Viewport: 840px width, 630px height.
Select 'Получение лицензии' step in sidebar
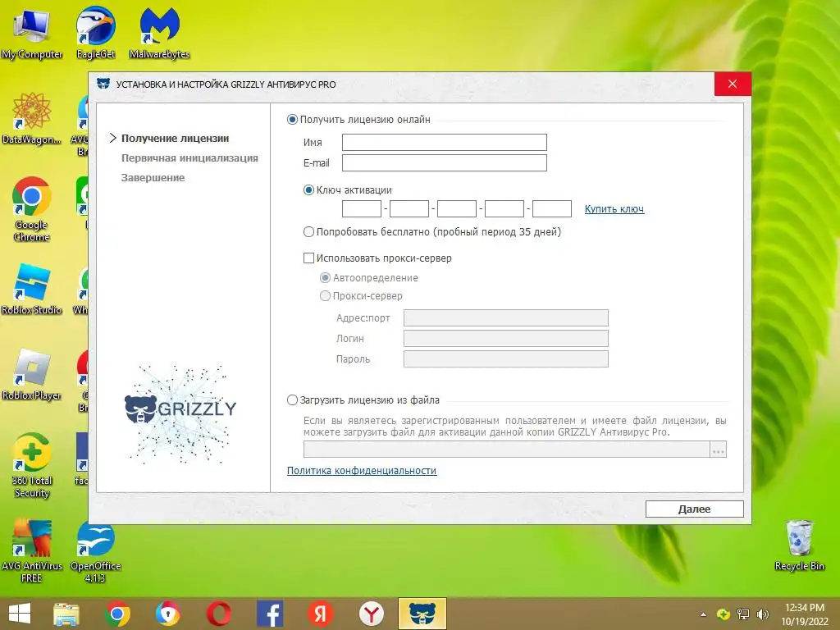click(176, 138)
